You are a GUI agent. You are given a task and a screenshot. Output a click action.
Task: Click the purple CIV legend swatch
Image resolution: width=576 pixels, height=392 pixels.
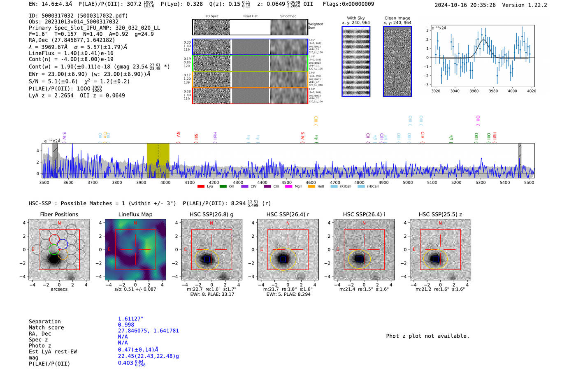[245, 186]
